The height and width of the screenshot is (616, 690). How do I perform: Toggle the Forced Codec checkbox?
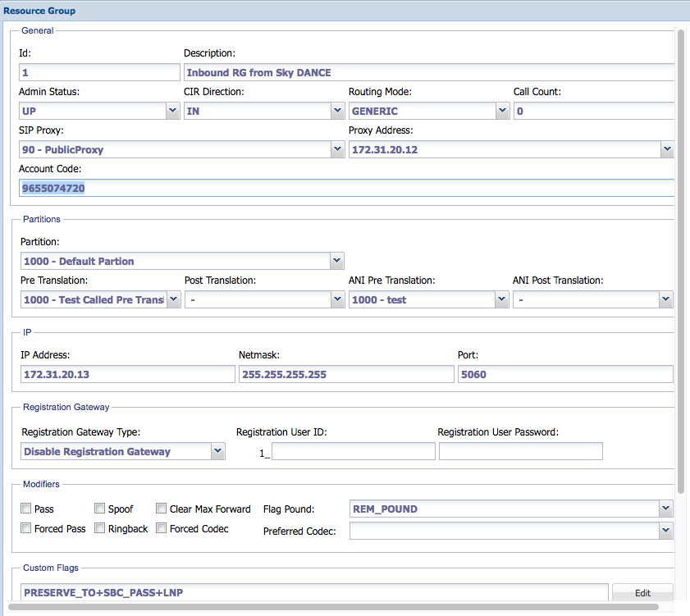162,528
